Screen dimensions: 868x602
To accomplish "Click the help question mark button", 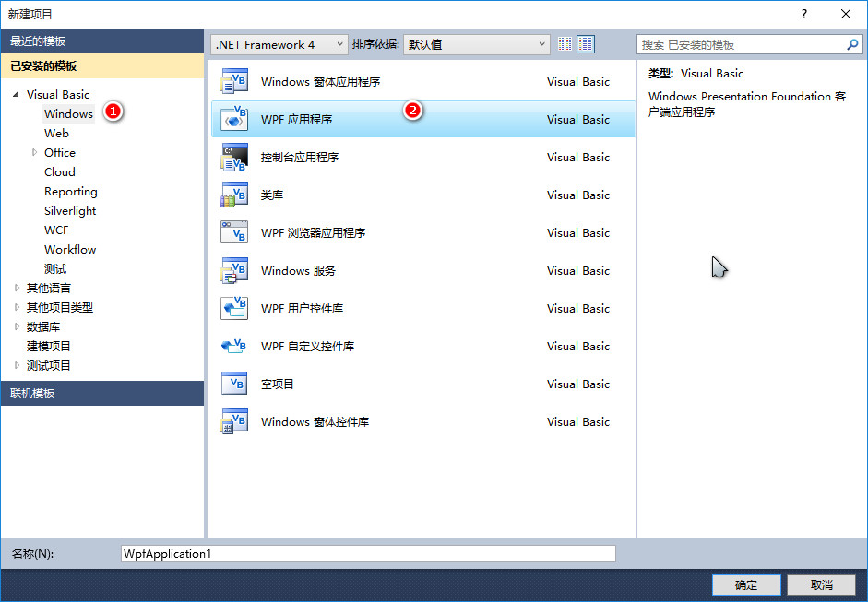I will coord(804,14).
